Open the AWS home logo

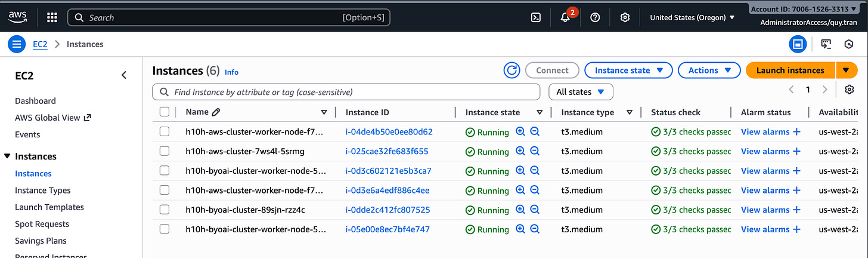[x=17, y=18]
